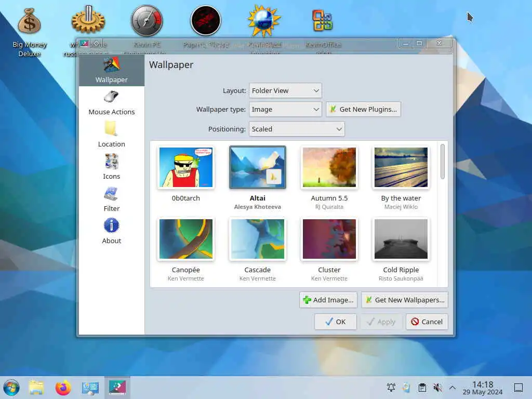Select the Canopée wallpaper thumbnail
Viewport: 532px width, 399px height.
click(186, 239)
